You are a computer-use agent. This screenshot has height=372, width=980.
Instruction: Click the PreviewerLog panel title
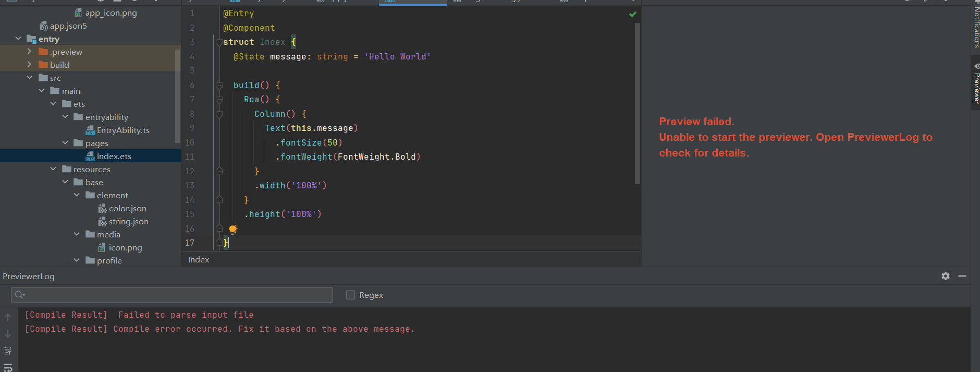(x=29, y=277)
